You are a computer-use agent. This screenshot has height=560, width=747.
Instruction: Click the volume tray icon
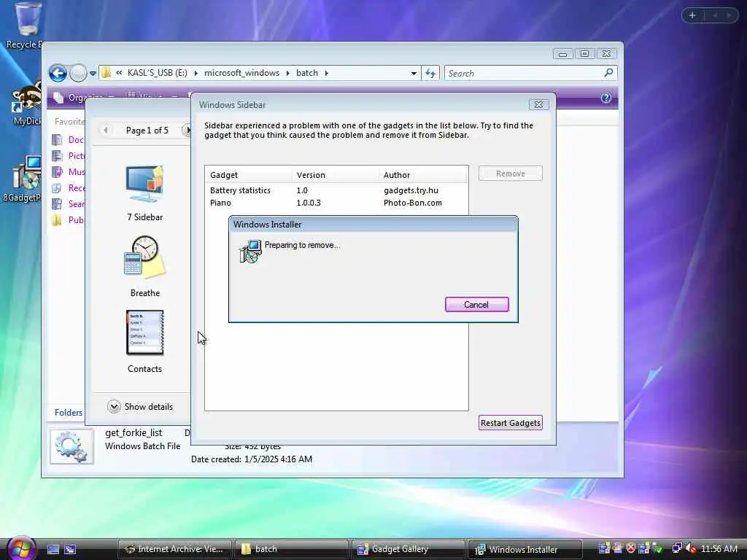[692, 548]
